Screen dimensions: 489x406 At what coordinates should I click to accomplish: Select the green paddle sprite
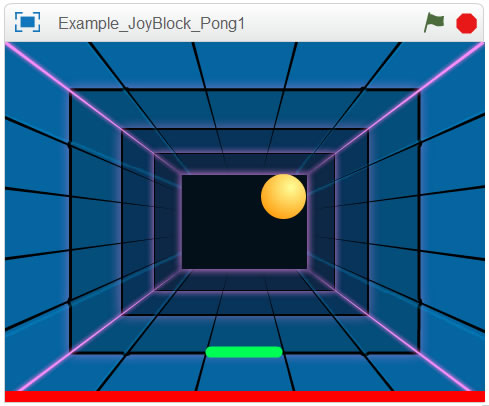pos(244,352)
